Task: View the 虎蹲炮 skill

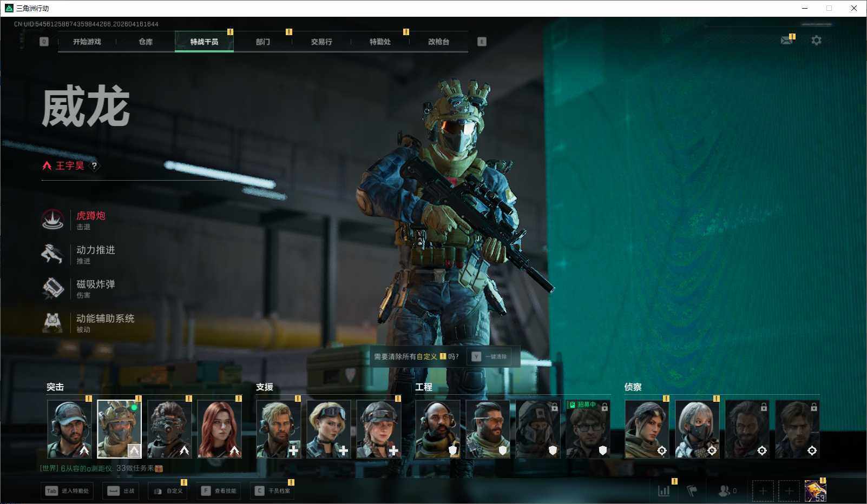Action: pos(79,220)
